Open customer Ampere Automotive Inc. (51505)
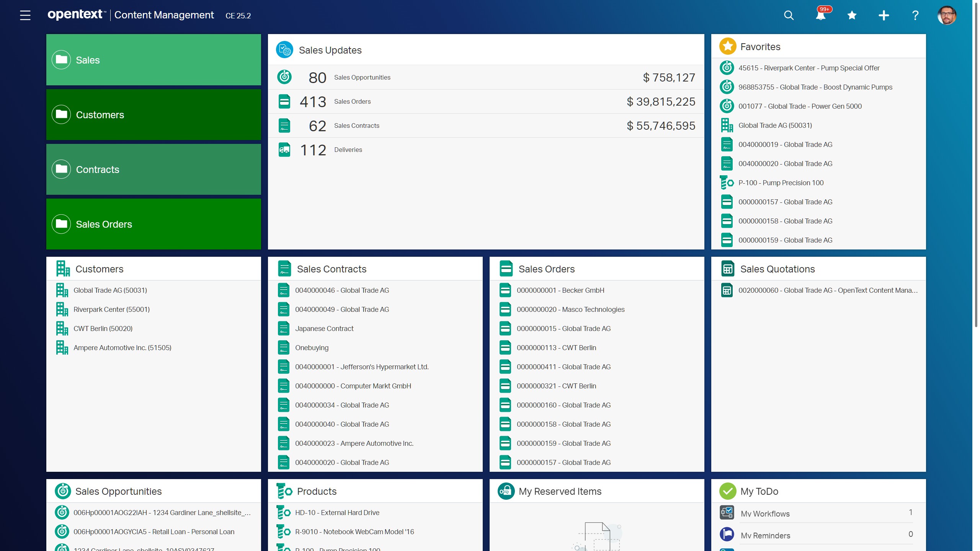Viewport: 980px width, 551px height. click(x=154, y=347)
